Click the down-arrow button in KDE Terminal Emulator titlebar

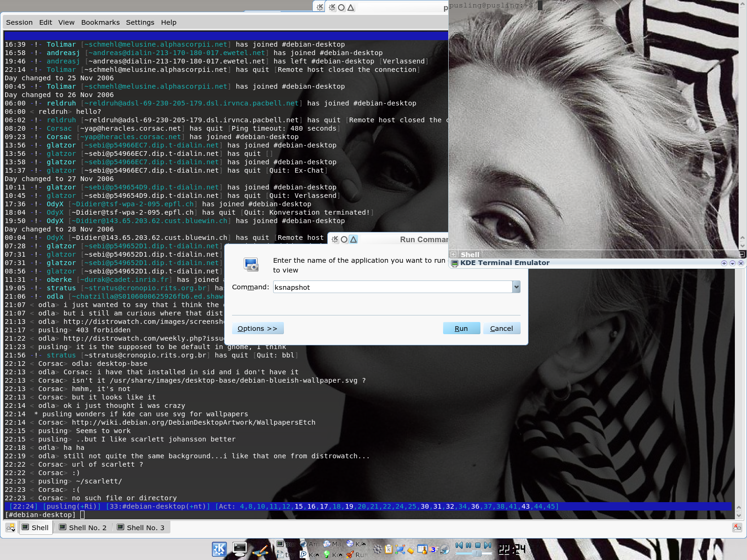[x=733, y=263]
